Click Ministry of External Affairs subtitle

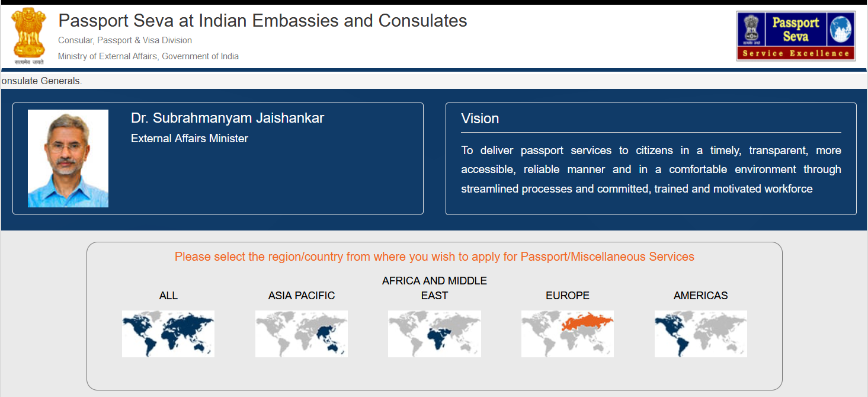point(148,56)
